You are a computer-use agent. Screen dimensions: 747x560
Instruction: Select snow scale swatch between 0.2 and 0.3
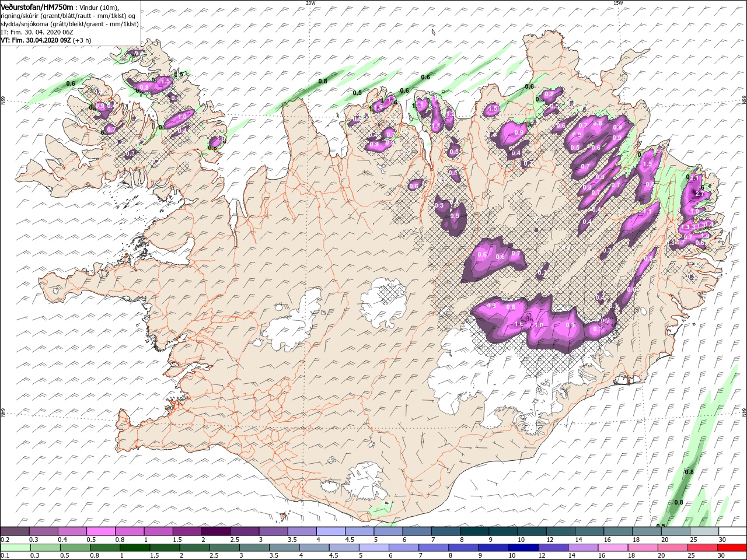[15, 531]
